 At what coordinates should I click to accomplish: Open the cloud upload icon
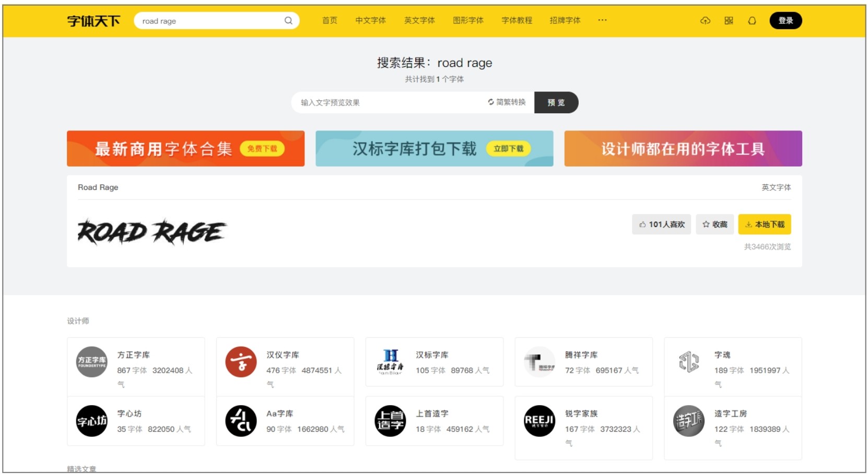[705, 21]
